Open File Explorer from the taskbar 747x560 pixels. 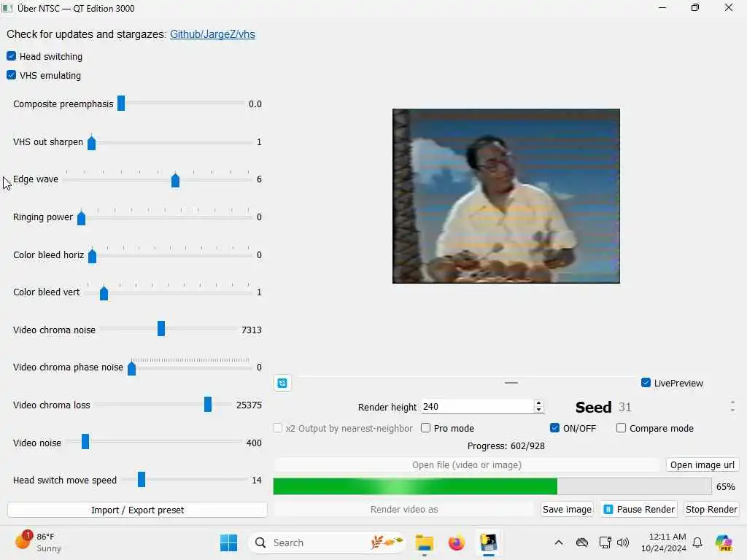[424, 542]
